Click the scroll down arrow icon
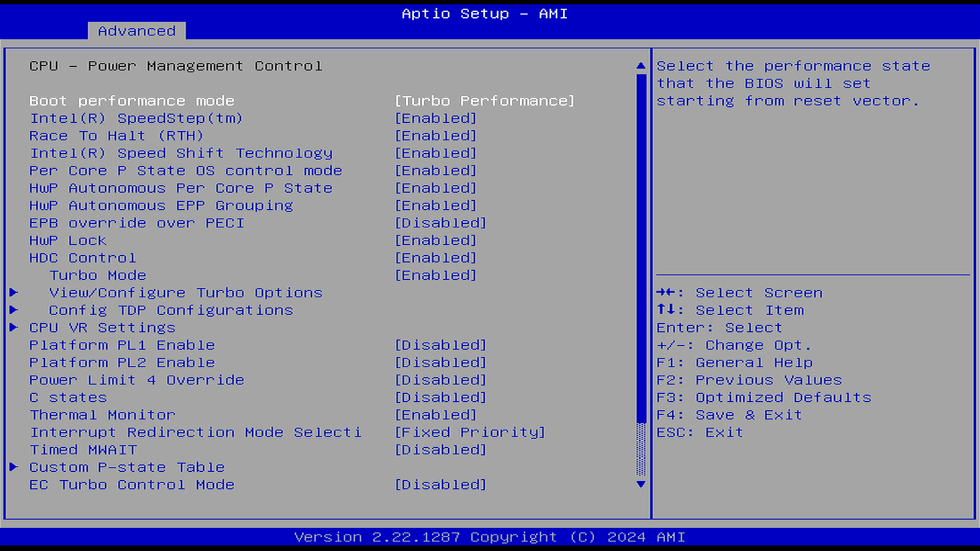Image resolution: width=980 pixels, height=551 pixels. (x=641, y=484)
